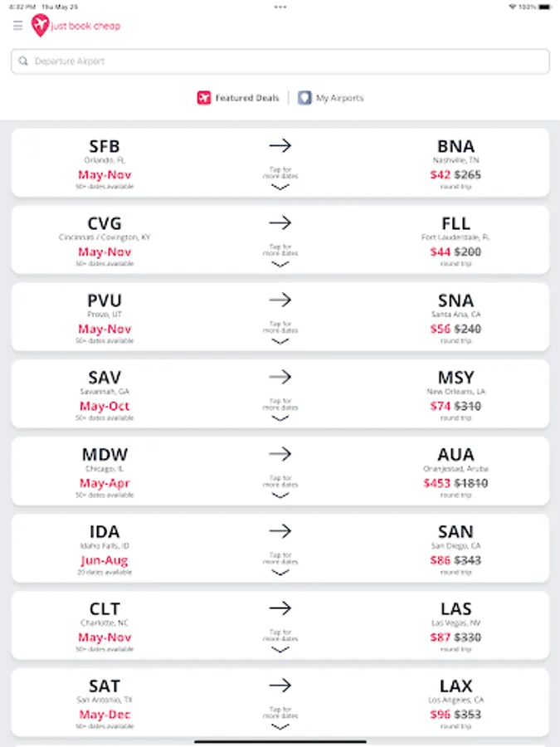Image resolution: width=560 pixels, height=747 pixels.
Task: Open the hamburger menu
Action: (x=17, y=26)
